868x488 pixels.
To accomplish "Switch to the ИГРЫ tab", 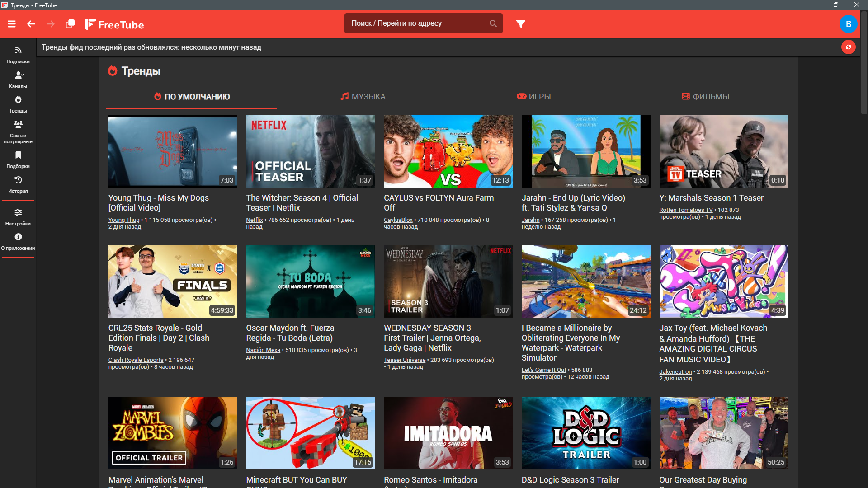I will point(534,97).
